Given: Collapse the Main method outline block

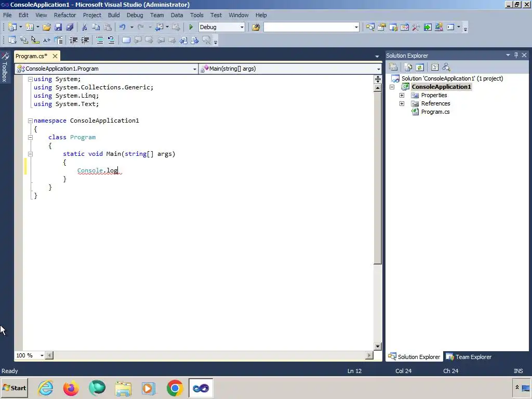Looking at the screenshot, I should click(30, 154).
